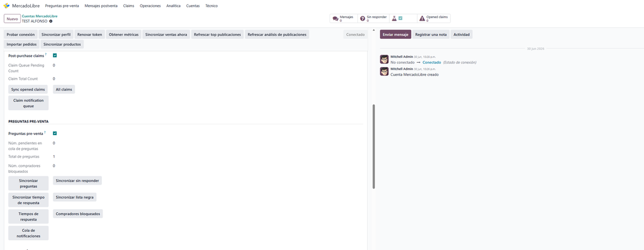Click Refrescar top publicaciones button
Screen dimensions: 644x250
click(x=217, y=35)
